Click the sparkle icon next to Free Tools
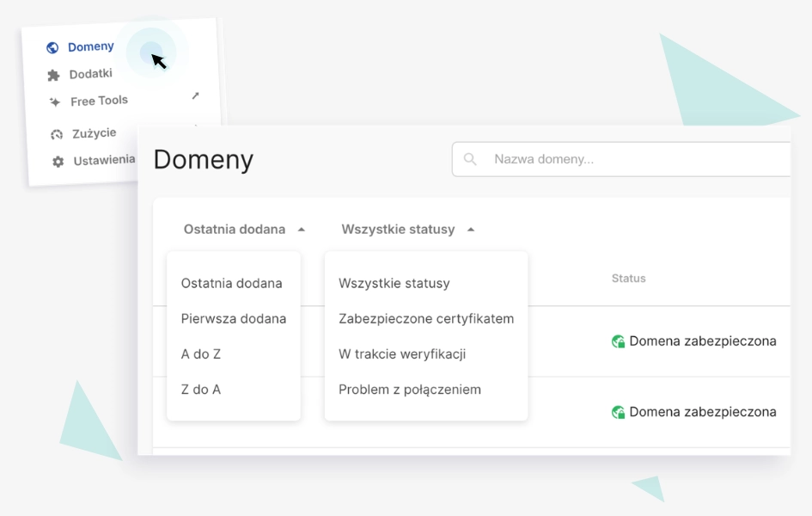 pos(55,101)
